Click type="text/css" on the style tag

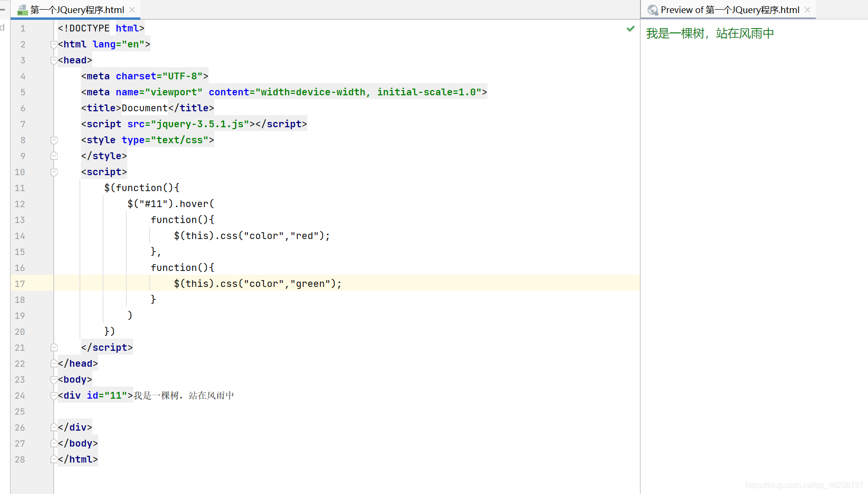165,140
